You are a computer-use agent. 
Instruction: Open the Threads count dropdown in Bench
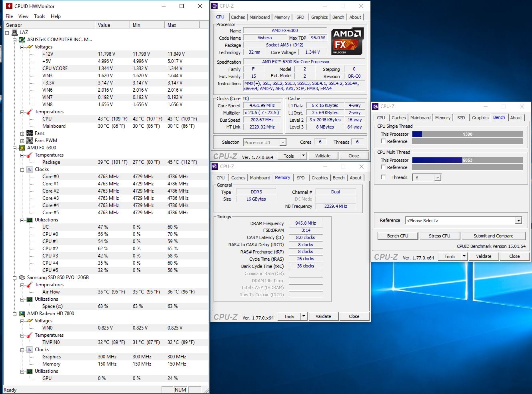(438, 178)
